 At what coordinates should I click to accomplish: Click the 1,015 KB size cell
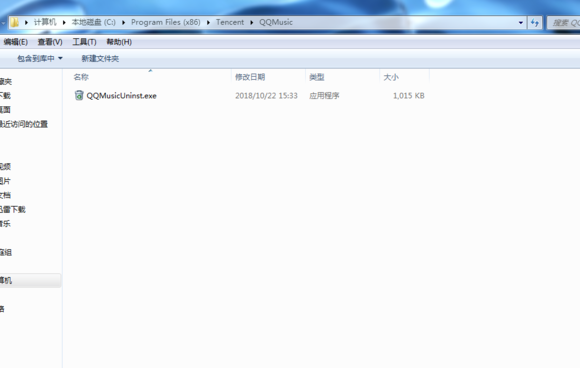408,96
